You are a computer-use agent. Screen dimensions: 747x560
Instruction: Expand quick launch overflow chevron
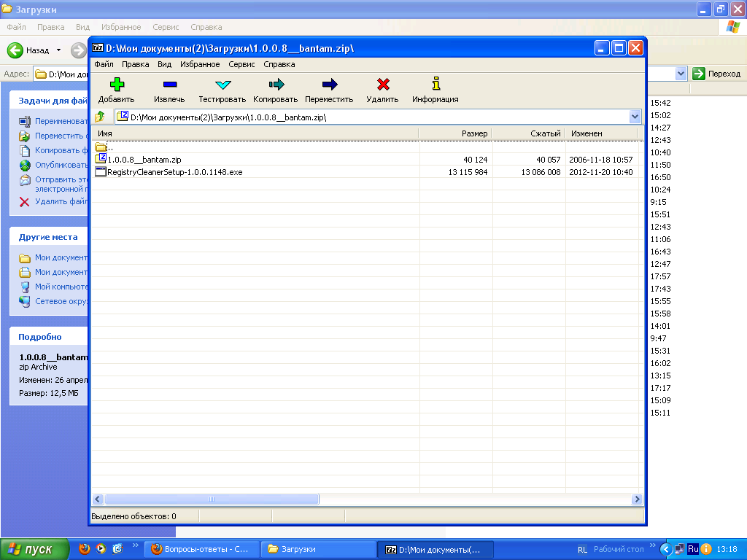coord(135,545)
